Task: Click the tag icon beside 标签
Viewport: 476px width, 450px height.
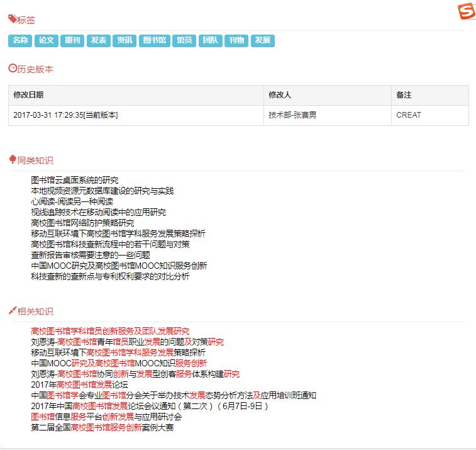Action: click(13, 19)
